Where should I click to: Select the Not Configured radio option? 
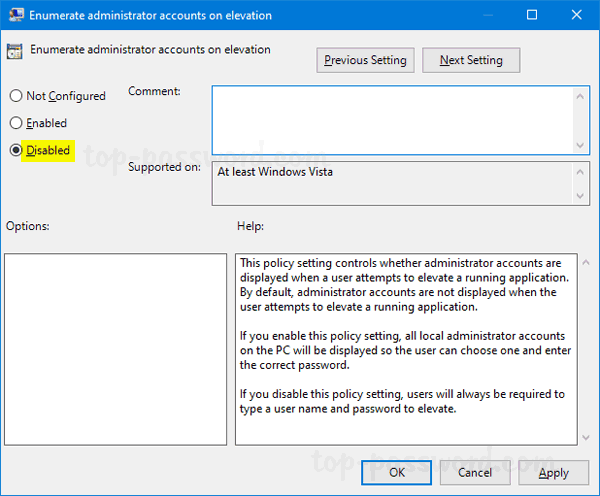pos(16,96)
